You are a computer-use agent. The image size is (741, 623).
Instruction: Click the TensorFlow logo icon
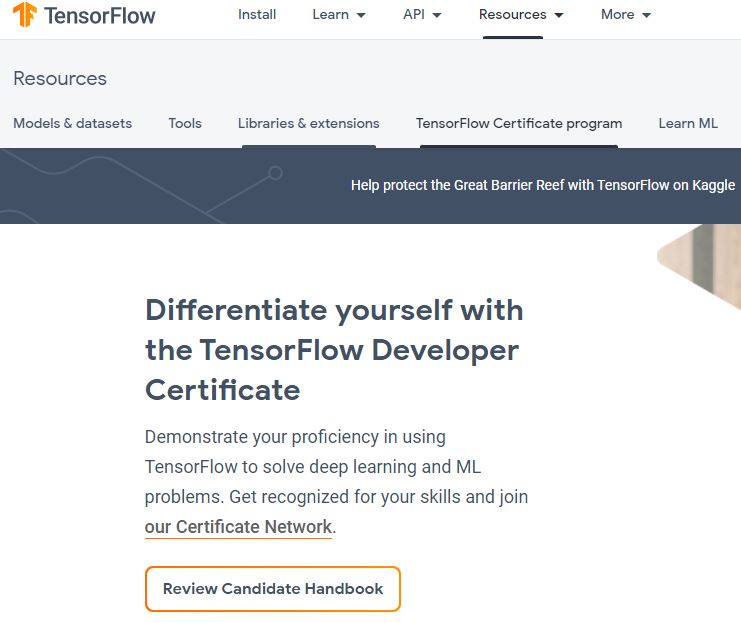click(x=25, y=14)
